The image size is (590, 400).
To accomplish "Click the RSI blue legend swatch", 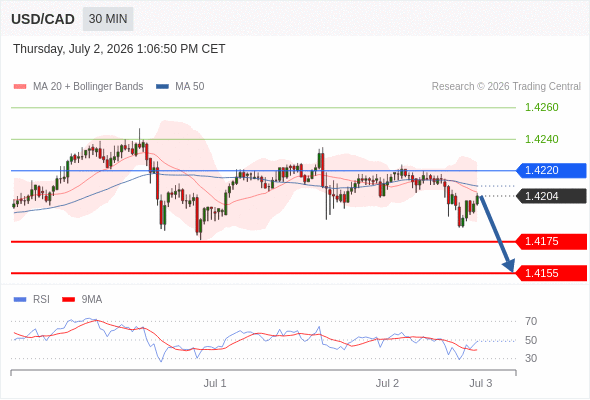I will coord(20,300).
